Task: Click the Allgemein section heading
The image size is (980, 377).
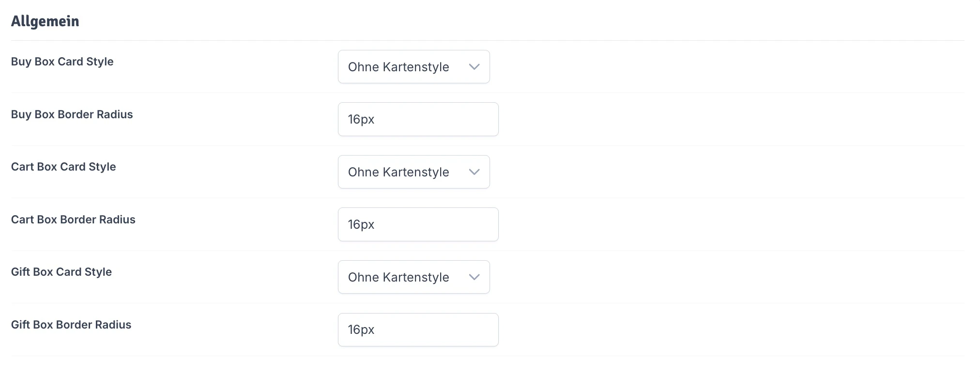Action: (x=45, y=21)
